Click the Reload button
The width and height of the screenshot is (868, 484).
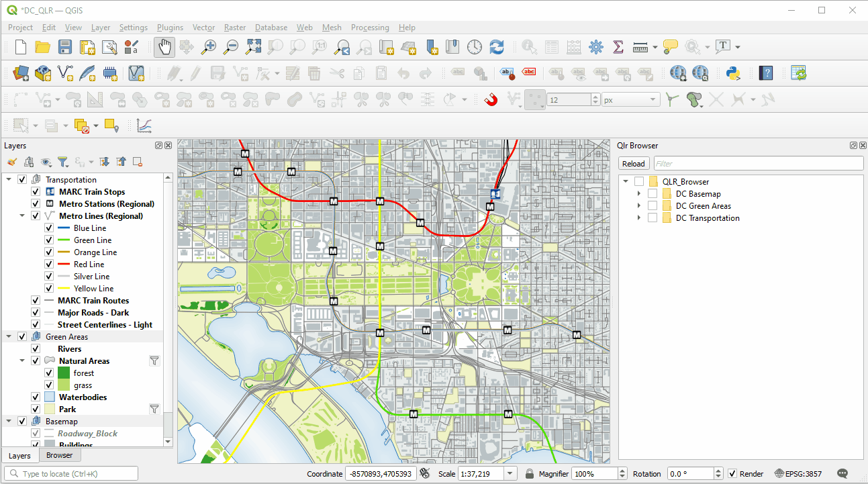coord(633,164)
